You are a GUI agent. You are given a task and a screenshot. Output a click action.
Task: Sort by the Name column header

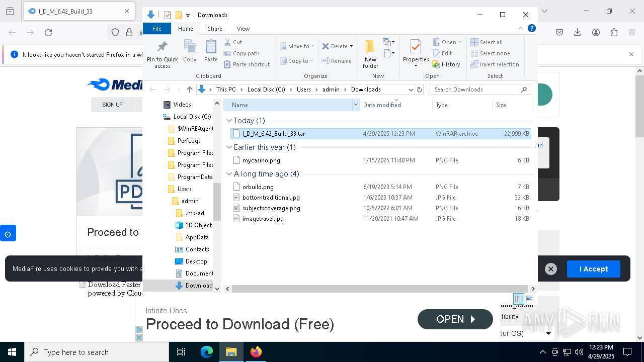[288, 105]
